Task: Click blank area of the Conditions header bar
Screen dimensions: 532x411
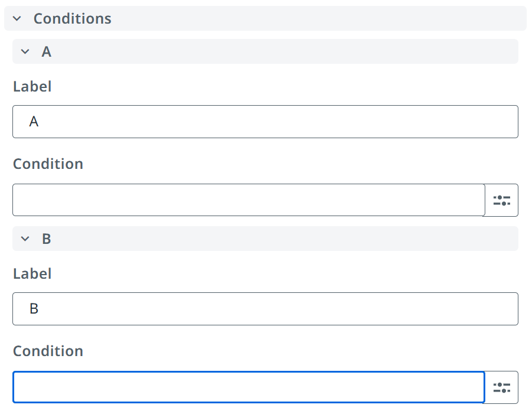Action: pyautogui.click(x=319, y=19)
